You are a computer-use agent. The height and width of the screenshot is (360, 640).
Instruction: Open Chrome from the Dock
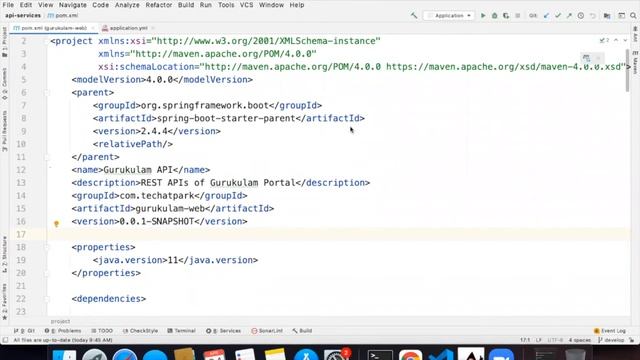pyautogui.click(x=410, y=354)
